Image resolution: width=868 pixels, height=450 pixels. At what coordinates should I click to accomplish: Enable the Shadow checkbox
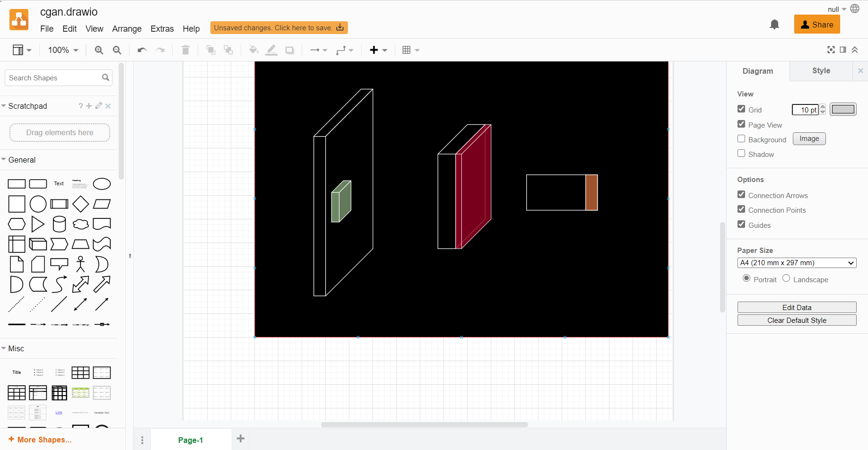[741, 153]
